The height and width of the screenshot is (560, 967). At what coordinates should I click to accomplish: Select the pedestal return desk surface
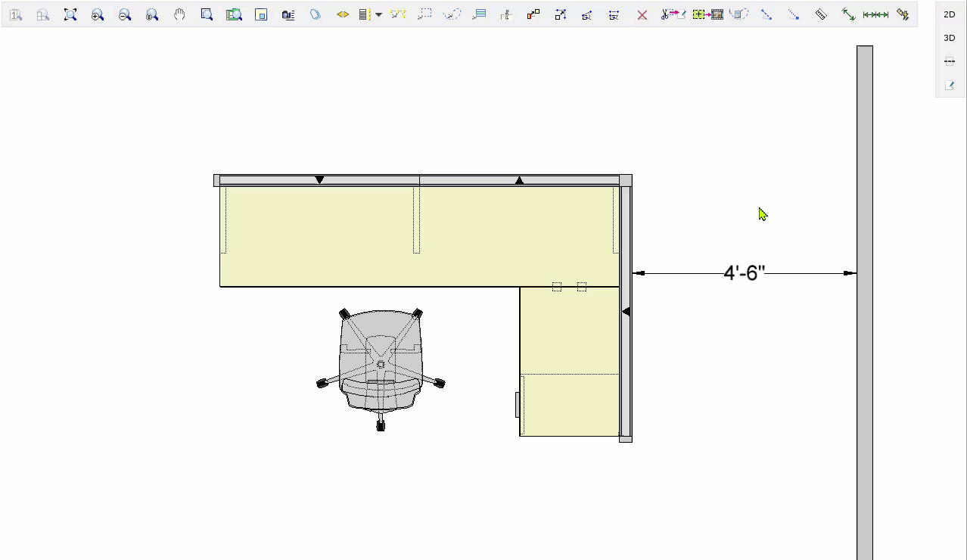click(569, 362)
